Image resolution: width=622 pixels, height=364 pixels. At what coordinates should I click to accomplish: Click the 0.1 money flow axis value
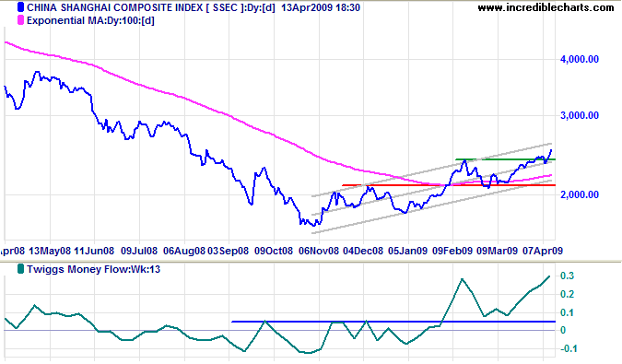[568, 312]
